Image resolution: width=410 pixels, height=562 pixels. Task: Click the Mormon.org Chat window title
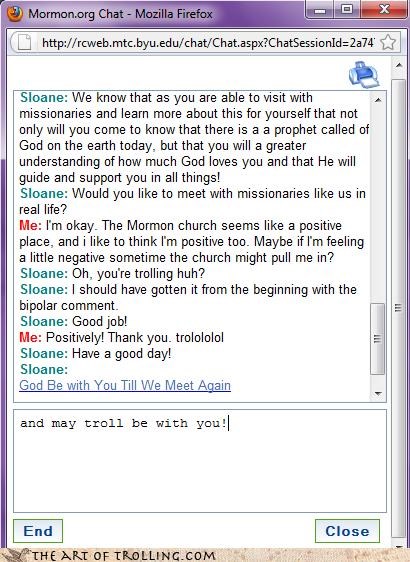tap(120, 14)
